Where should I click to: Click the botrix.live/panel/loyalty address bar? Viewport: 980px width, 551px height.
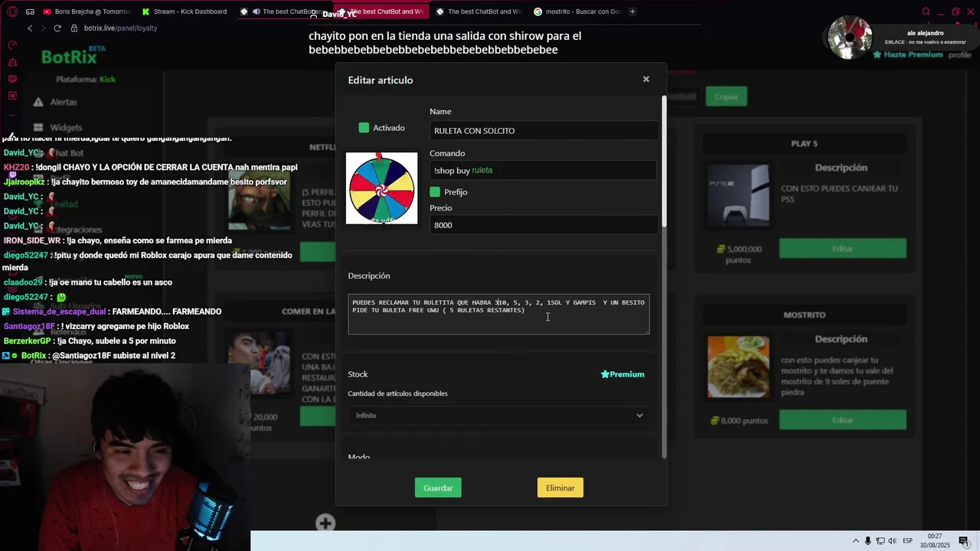(120, 28)
